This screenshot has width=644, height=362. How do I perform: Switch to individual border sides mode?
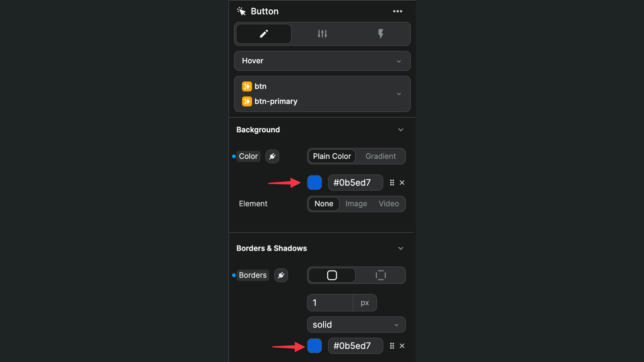click(x=380, y=275)
